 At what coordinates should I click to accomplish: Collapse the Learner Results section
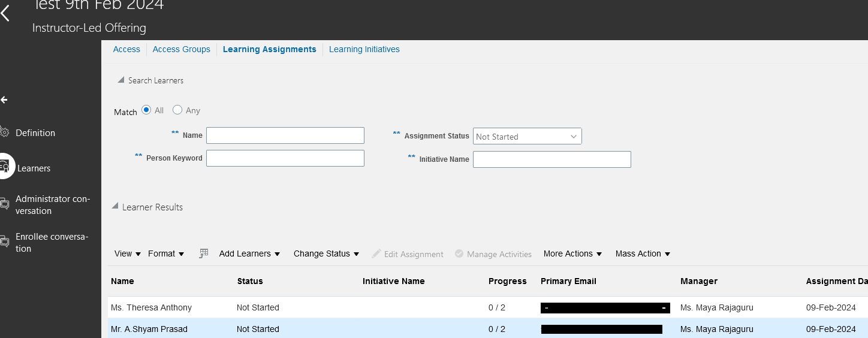pyautogui.click(x=115, y=206)
